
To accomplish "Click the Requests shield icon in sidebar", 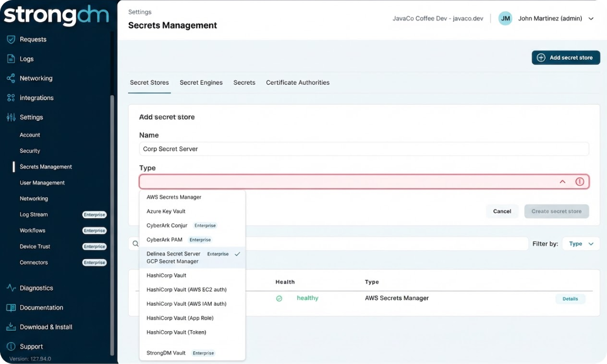I will (x=11, y=39).
